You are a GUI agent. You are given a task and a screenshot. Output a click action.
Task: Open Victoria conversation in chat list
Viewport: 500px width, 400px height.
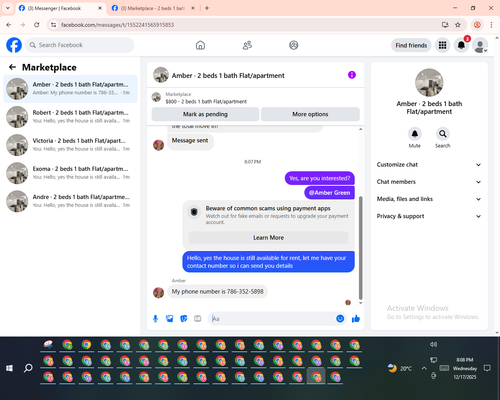pyautogui.click(x=70, y=145)
